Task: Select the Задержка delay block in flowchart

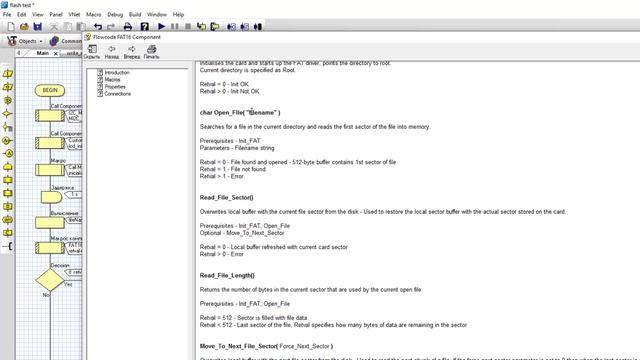Action: (51, 197)
